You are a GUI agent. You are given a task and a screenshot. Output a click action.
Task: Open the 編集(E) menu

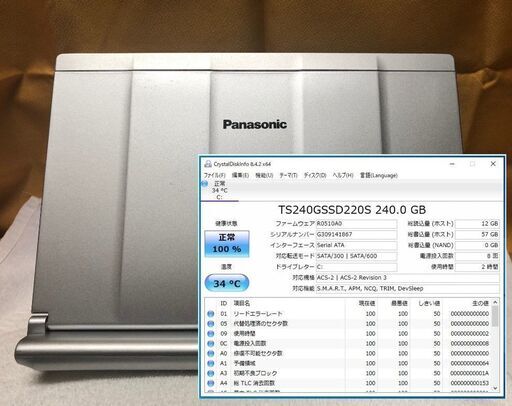pyautogui.click(x=240, y=175)
